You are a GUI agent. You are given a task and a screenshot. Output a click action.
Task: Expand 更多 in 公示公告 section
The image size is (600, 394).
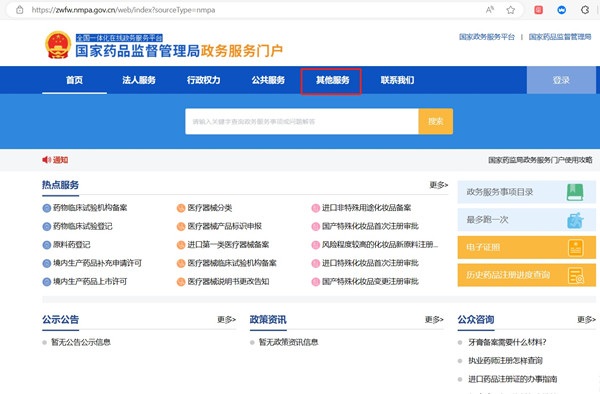[227, 319]
